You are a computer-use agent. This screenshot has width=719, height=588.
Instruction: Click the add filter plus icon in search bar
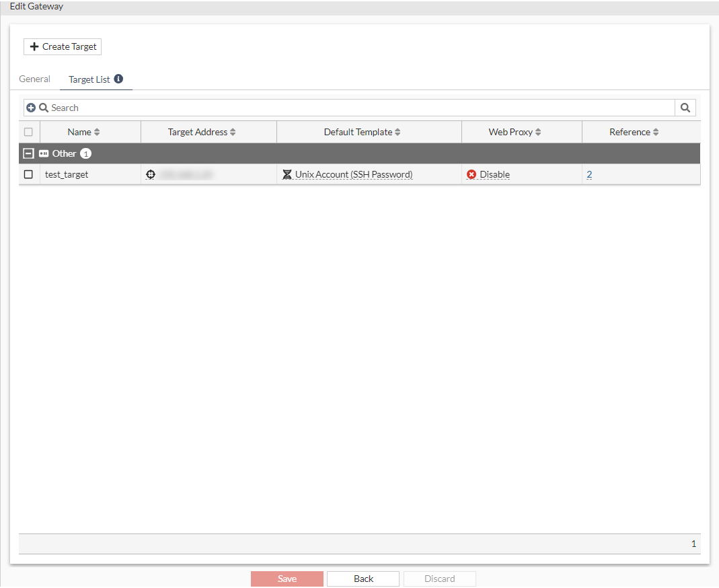[31, 108]
